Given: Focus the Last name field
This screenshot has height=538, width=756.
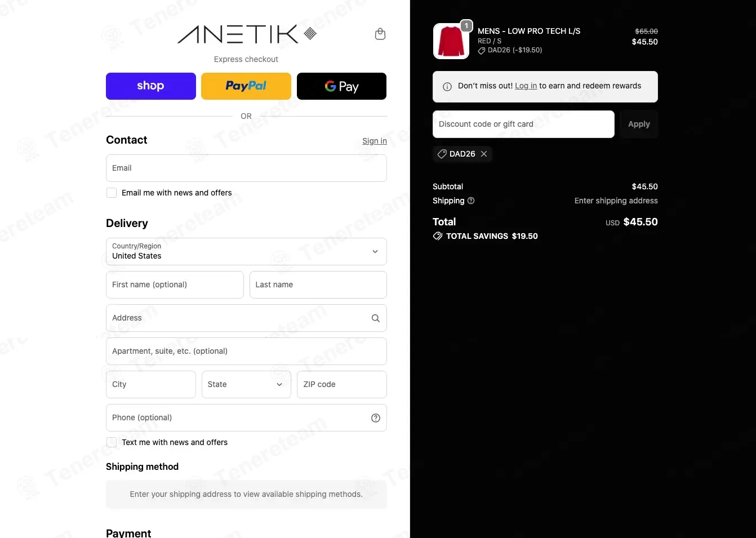Looking at the screenshot, I should [x=318, y=284].
